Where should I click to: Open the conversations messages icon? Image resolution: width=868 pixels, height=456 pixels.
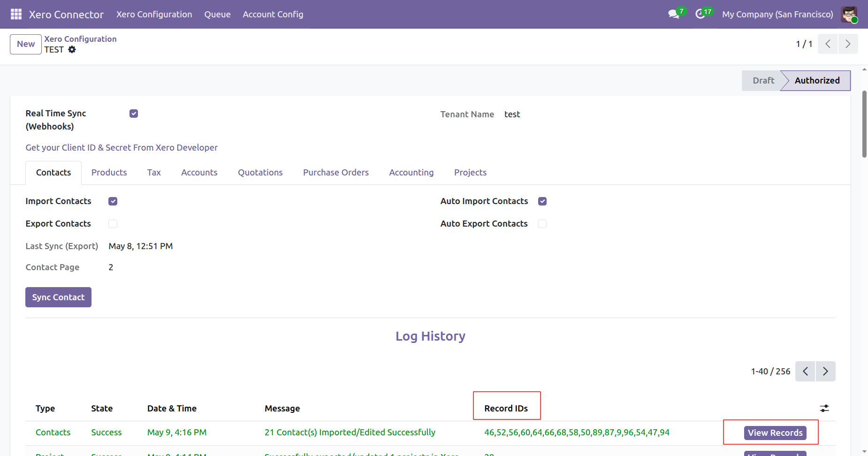point(674,14)
